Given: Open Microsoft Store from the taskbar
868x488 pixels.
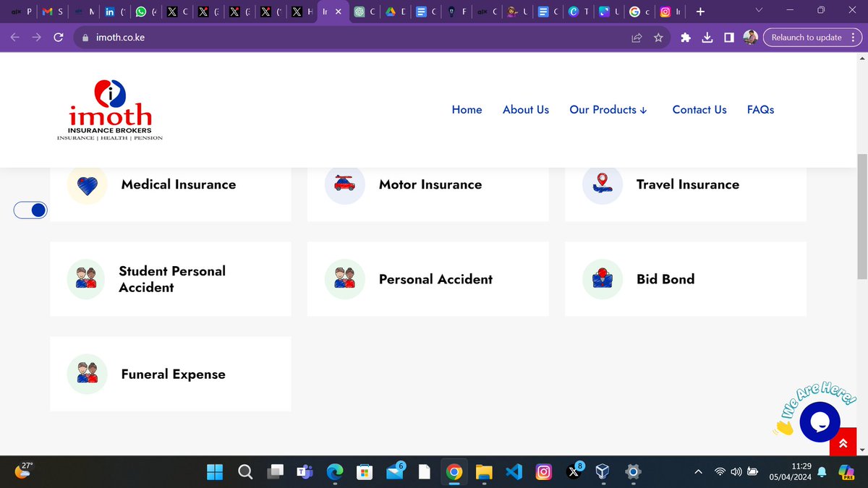Looking at the screenshot, I should tap(365, 472).
